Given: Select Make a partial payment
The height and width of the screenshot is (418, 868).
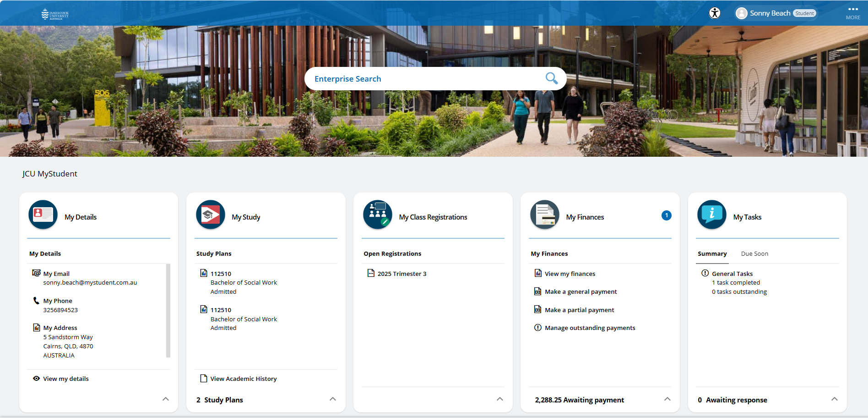Looking at the screenshot, I should tap(580, 310).
